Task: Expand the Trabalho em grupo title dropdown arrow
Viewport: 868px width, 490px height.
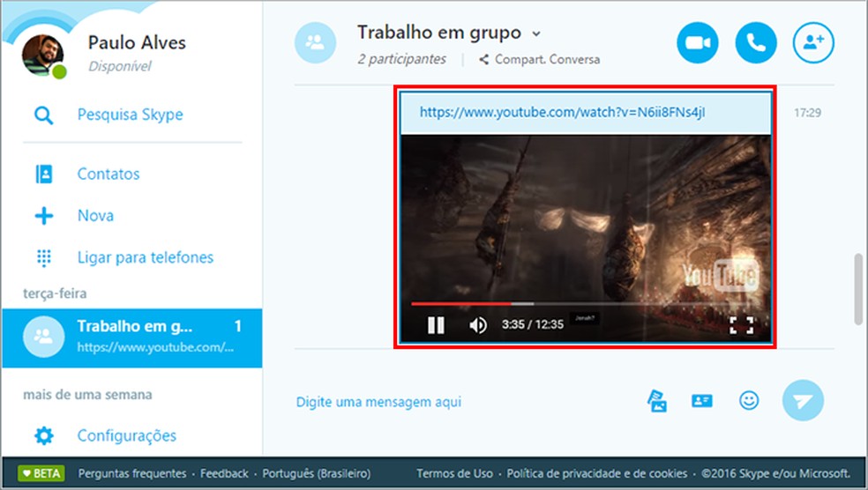Action: [x=535, y=33]
